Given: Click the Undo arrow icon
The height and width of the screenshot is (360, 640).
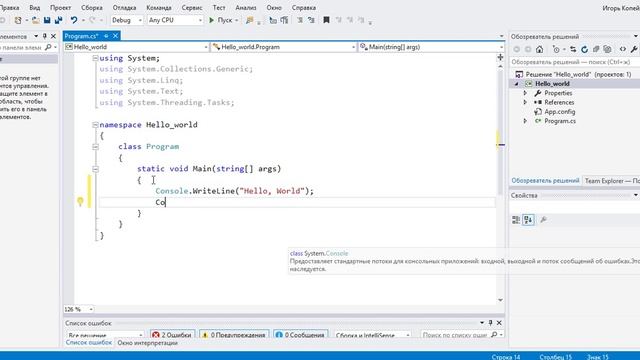Looking at the screenshot, I should pos(74,20).
